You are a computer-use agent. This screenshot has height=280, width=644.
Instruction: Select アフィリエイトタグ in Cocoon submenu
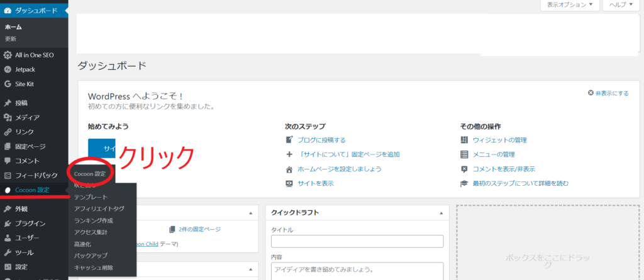pos(99,208)
